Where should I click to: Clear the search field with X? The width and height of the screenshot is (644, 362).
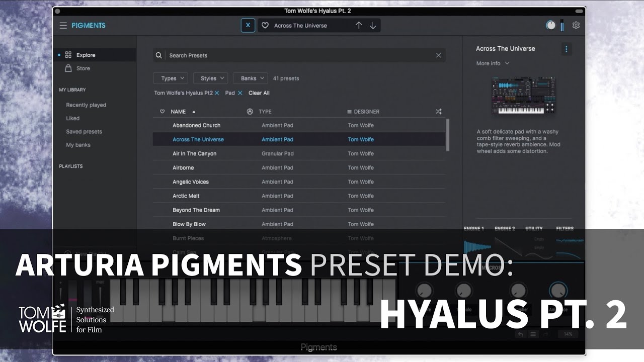pos(438,55)
